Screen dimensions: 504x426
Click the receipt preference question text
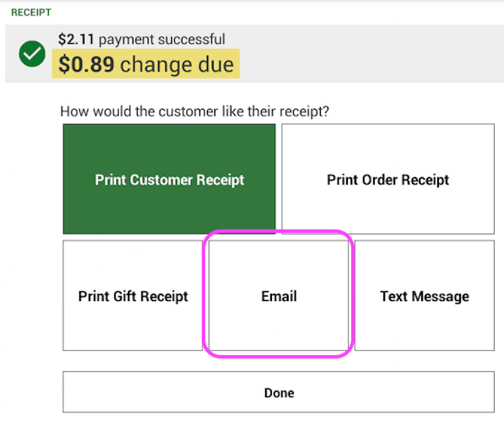point(194,112)
